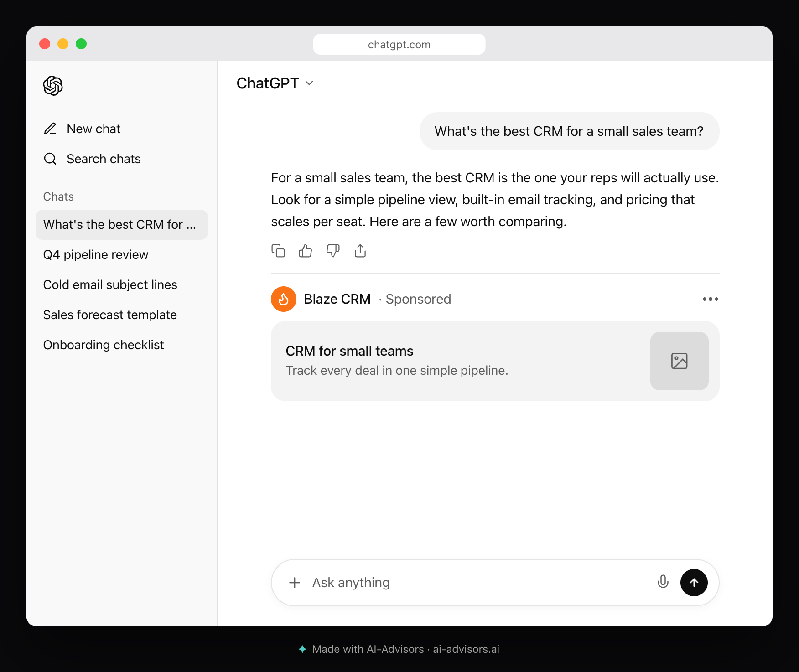Click the plus attach button
The height and width of the screenshot is (672, 799).
(x=295, y=583)
